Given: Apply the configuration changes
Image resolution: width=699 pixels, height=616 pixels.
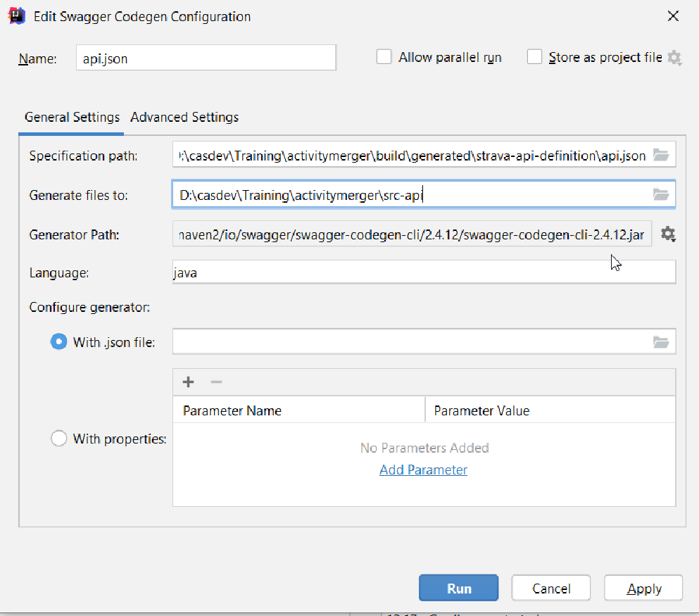Looking at the screenshot, I should click(643, 588).
